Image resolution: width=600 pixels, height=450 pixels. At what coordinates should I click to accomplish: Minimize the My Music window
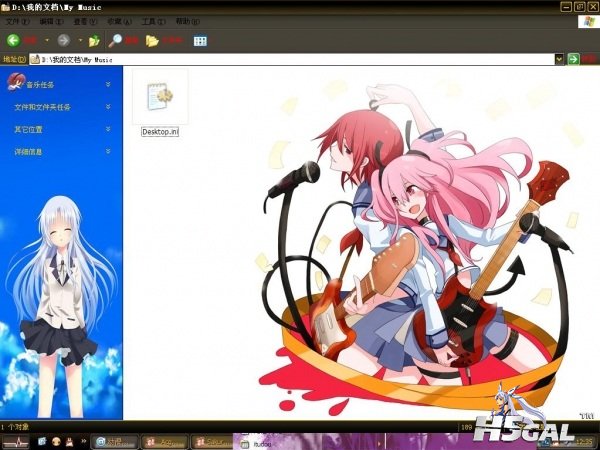(x=567, y=7)
